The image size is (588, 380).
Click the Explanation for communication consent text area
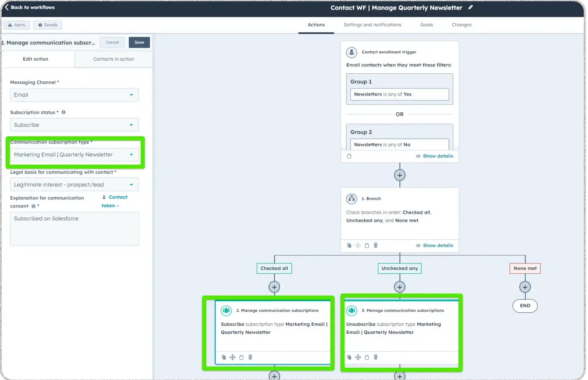74,229
